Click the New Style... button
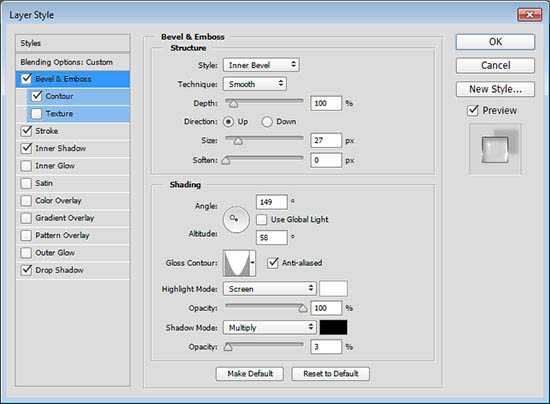Screen dimensions: 550x404 pyautogui.click(x=495, y=89)
